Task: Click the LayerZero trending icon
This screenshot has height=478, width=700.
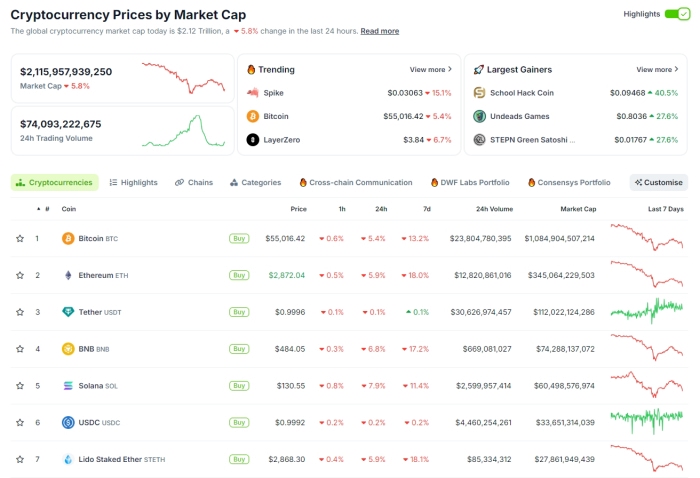Action: [253, 139]
